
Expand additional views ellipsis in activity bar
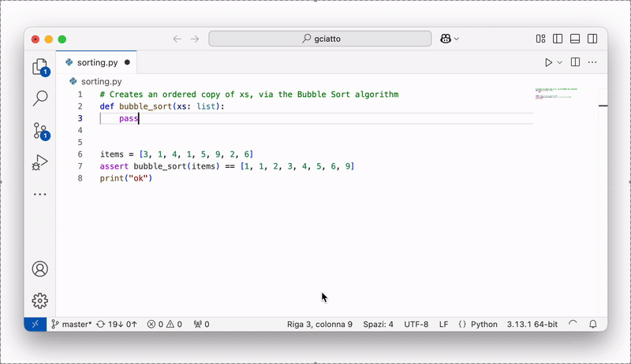pyautogui.click(x=39, y=194)
